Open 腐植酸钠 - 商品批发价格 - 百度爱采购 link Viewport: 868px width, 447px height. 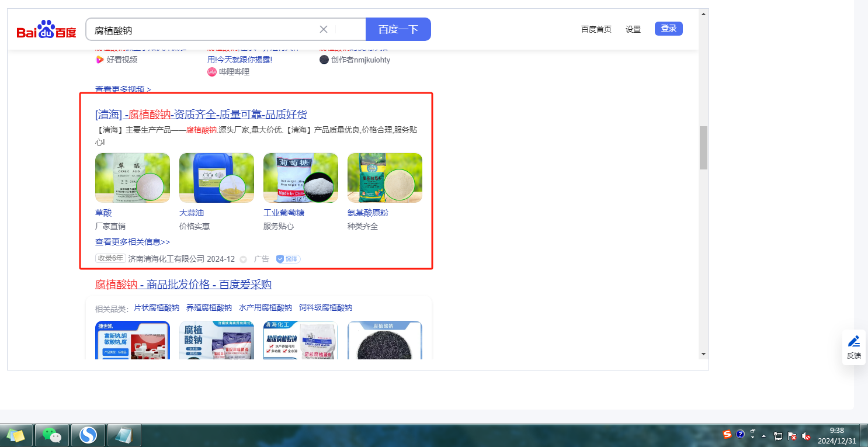183,285
